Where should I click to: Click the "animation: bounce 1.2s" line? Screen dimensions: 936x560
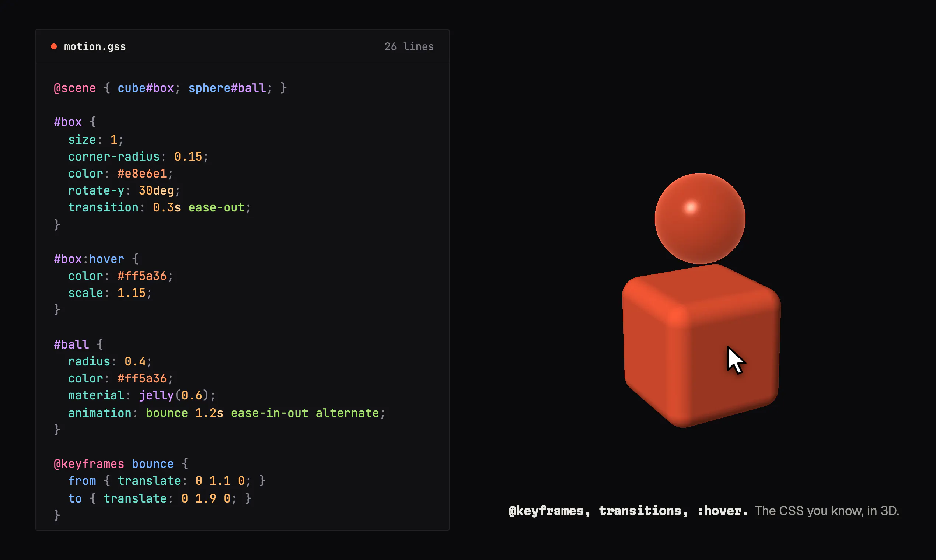tap(227, 413)
